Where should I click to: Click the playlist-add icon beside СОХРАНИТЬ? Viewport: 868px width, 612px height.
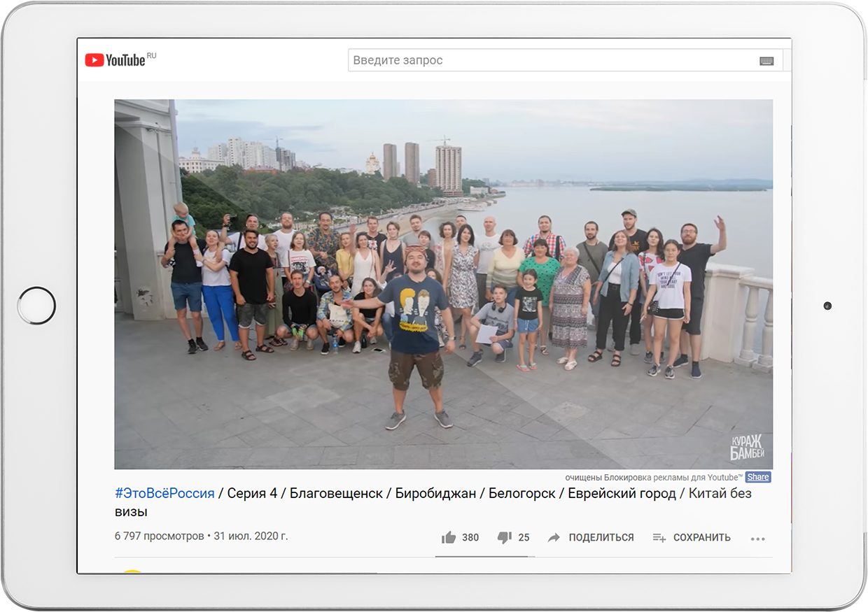click(x=659, y=537)
